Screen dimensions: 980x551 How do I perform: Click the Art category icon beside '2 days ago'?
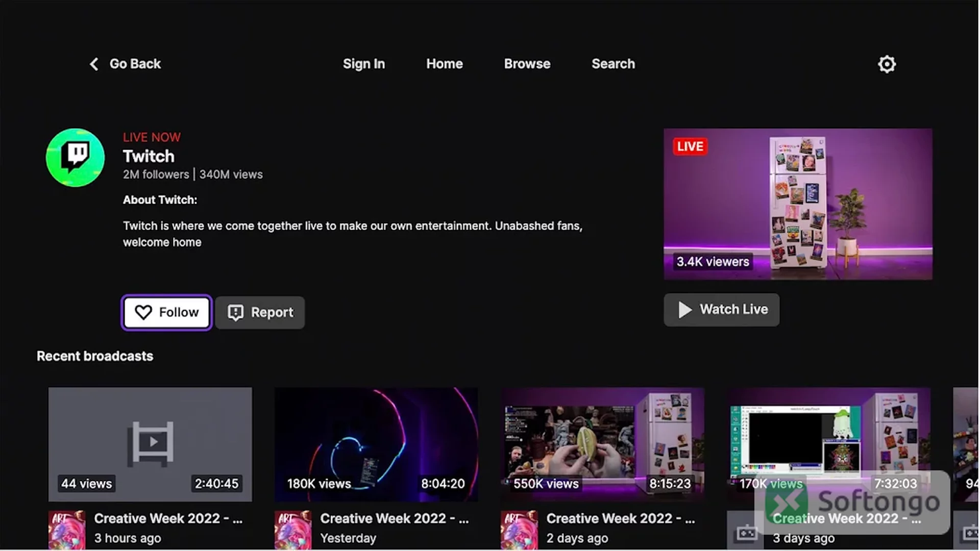(x=519, y=530)
